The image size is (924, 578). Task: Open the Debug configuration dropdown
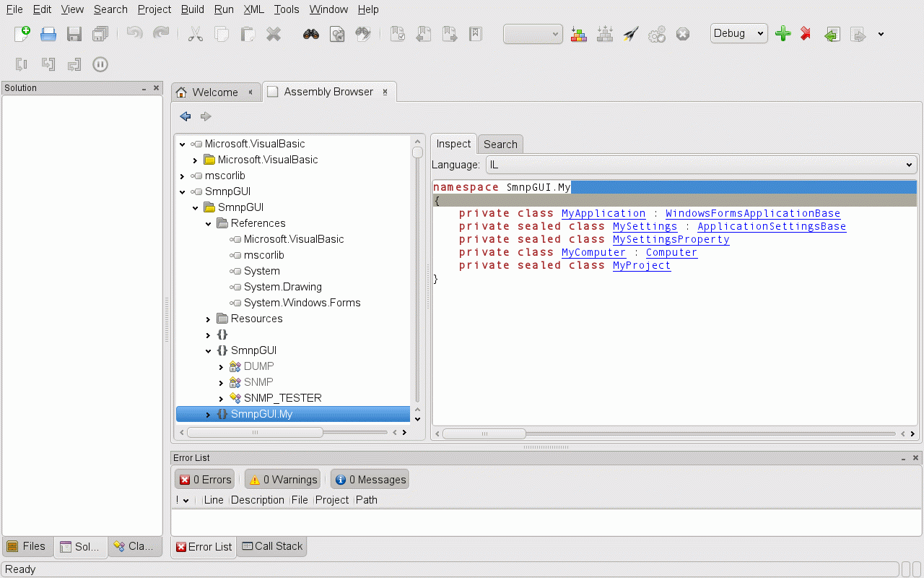click(x=738, y=33)
